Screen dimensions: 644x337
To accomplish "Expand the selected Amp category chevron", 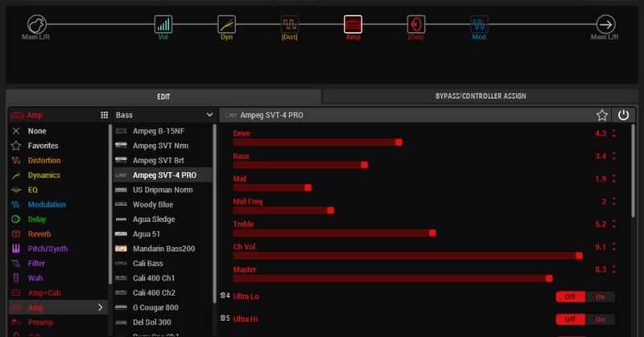I will (100, 307).
